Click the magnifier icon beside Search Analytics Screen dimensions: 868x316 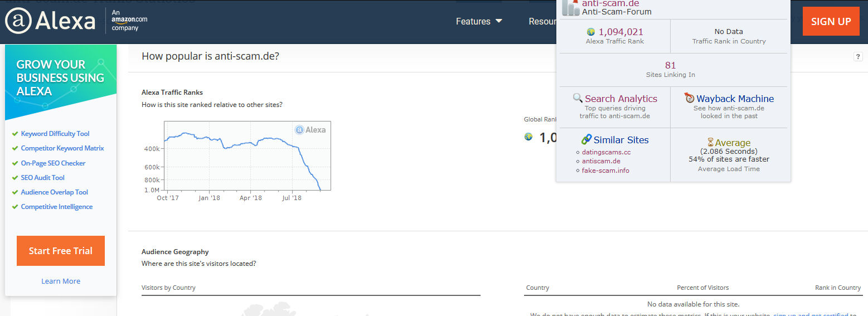click(578, 98)
